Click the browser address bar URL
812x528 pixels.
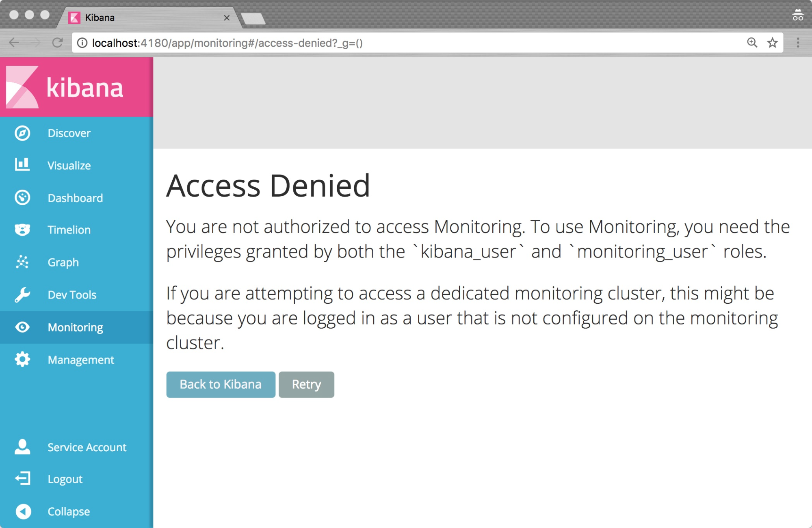tap(227, 43)
